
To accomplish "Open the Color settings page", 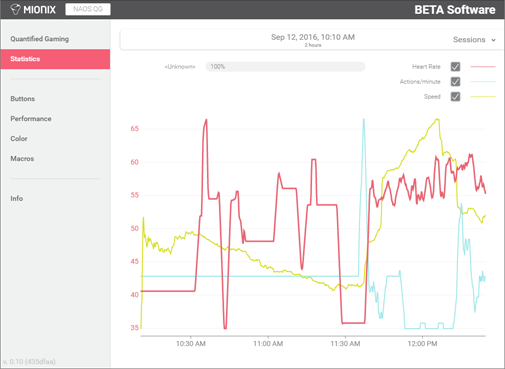I will click(x=19, y=139).
